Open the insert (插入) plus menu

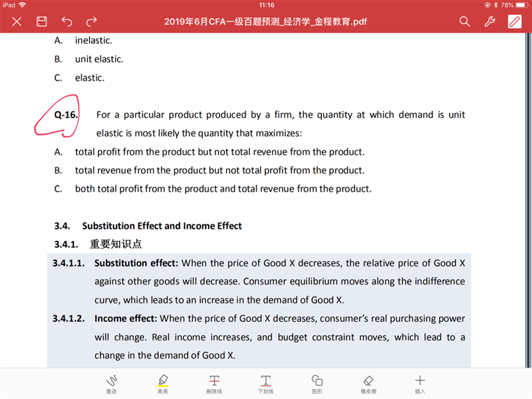coord(420,384)
